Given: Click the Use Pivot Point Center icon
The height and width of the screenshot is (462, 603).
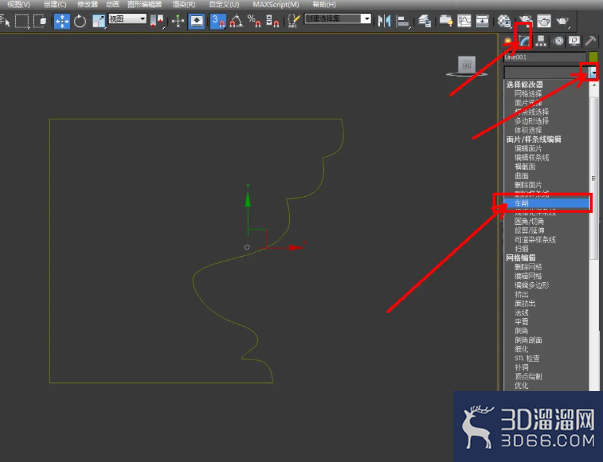Looking at the screenshot, I should coord(157,21).
